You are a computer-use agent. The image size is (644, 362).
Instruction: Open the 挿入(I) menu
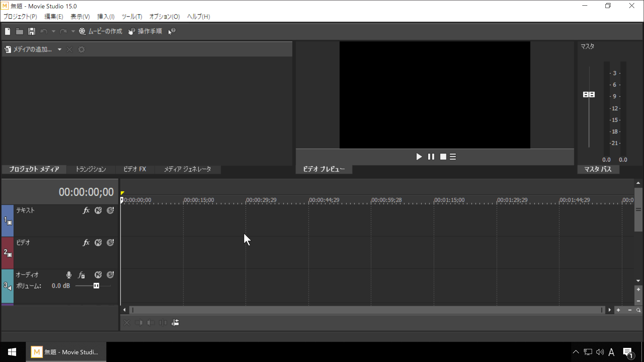pyautogui.click(x=106, y=16)
